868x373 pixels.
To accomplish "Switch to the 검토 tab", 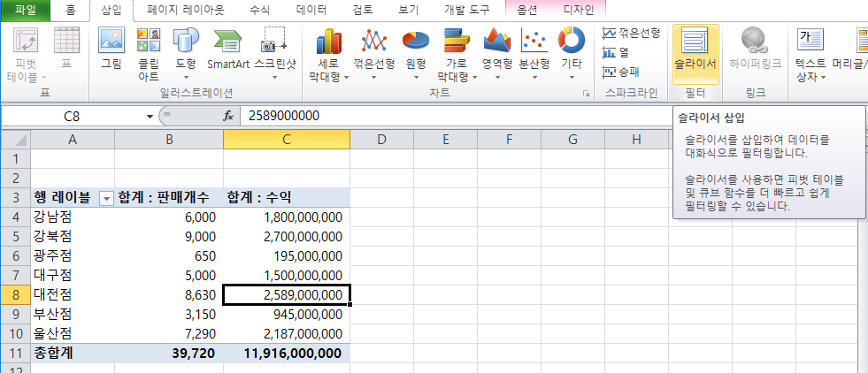I will click(363, 10).
